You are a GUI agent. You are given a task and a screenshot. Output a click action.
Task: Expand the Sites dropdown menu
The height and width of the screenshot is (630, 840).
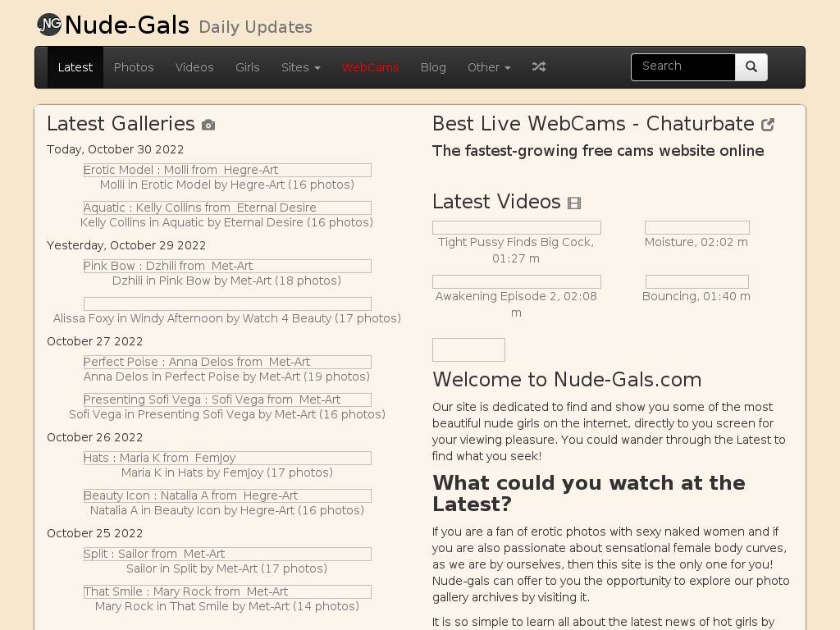(300, 67)
